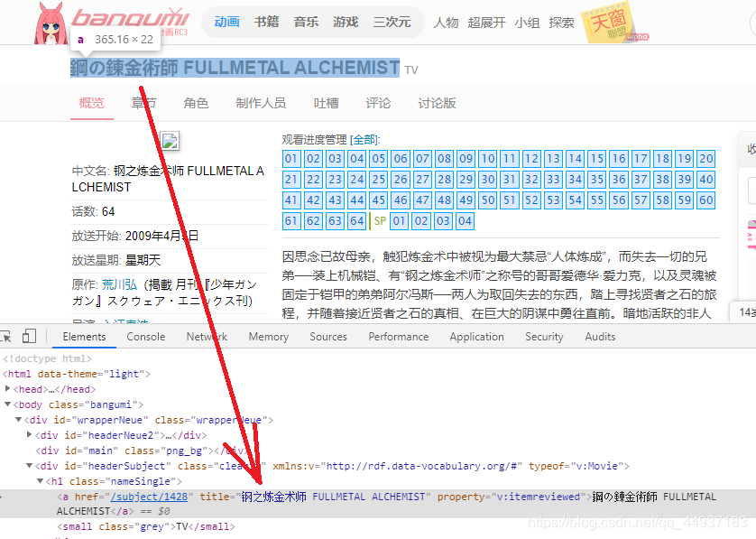Toggle the device toolbar icon in DevTools
This screenshot has width=756, height=539.
[x=29, y=337]
